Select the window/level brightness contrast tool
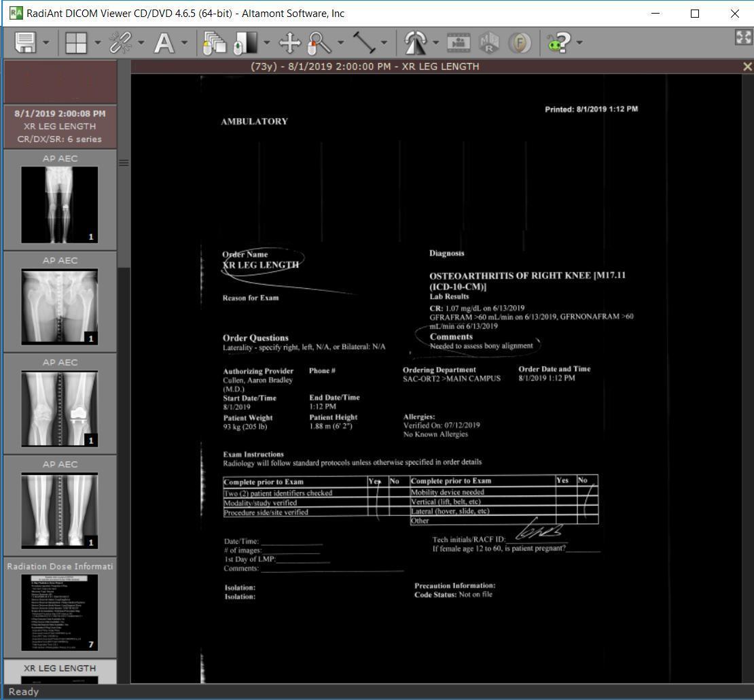The width and height of the screenshot is (754, 700). [x=246, y=42]
